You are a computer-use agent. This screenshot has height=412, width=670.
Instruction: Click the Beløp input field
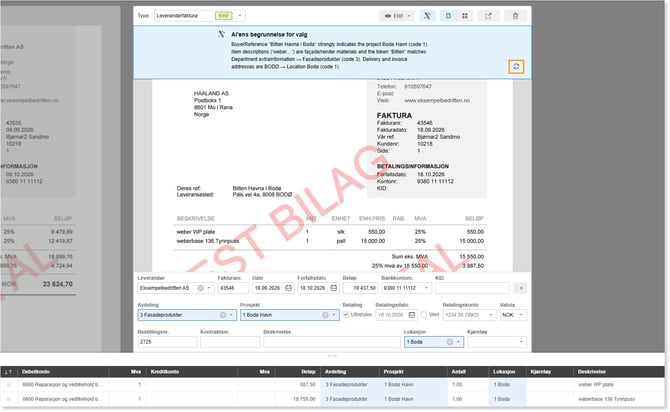(x=360, y=288)
